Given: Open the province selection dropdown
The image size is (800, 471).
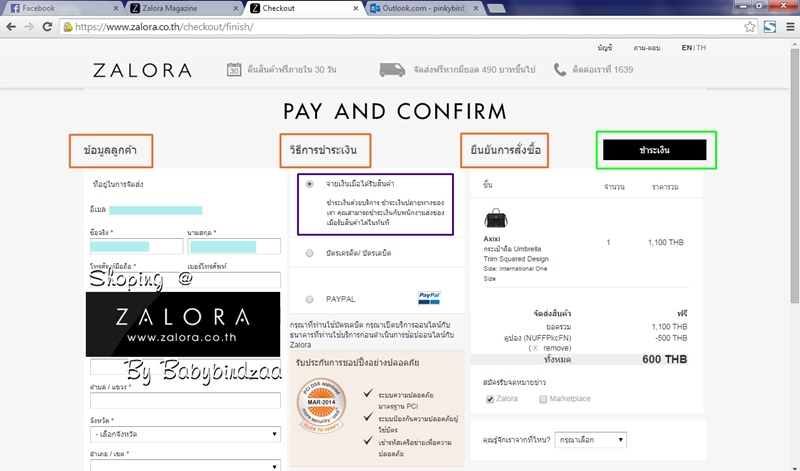Looking at the screenshot, I should [185, 434].
